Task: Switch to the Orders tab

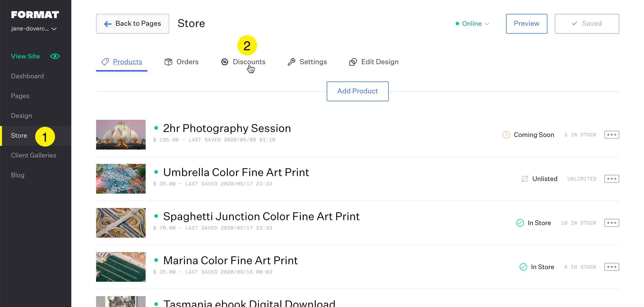Action: coord(181,62)
